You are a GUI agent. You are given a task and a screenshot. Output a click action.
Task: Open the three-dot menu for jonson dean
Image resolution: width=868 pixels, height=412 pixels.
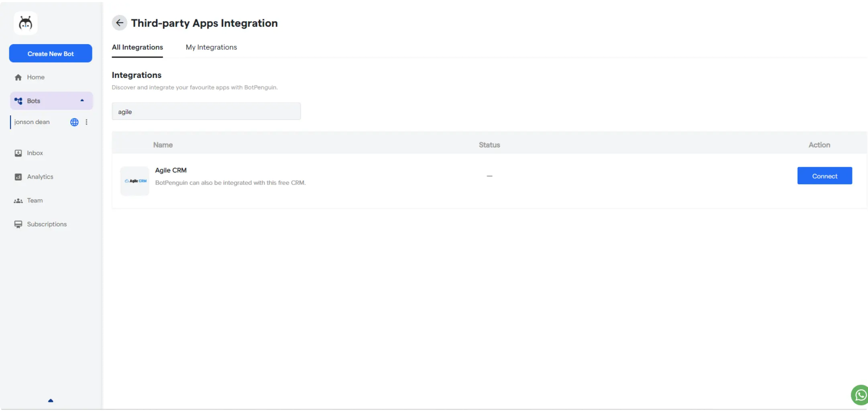(x=86, y=122)
